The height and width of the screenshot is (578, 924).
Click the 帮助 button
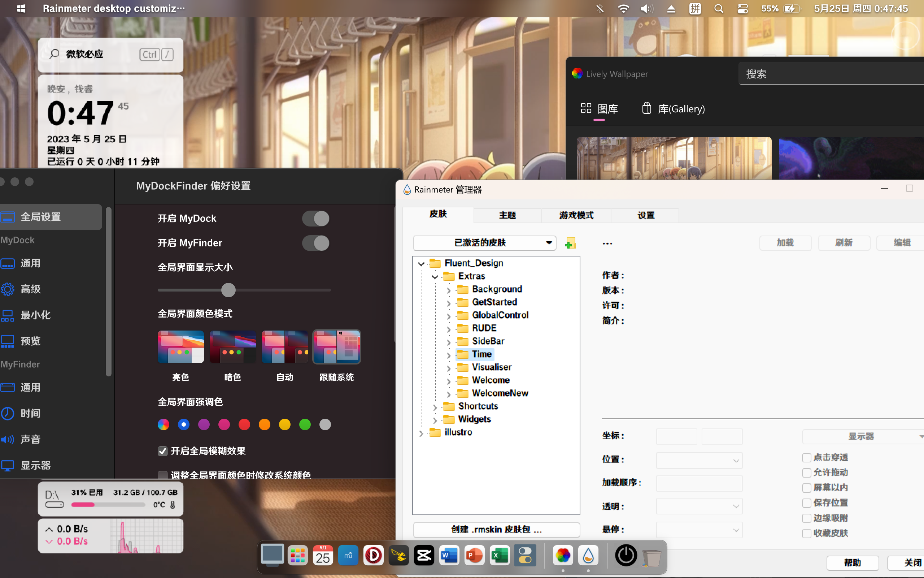pos(853,563)
